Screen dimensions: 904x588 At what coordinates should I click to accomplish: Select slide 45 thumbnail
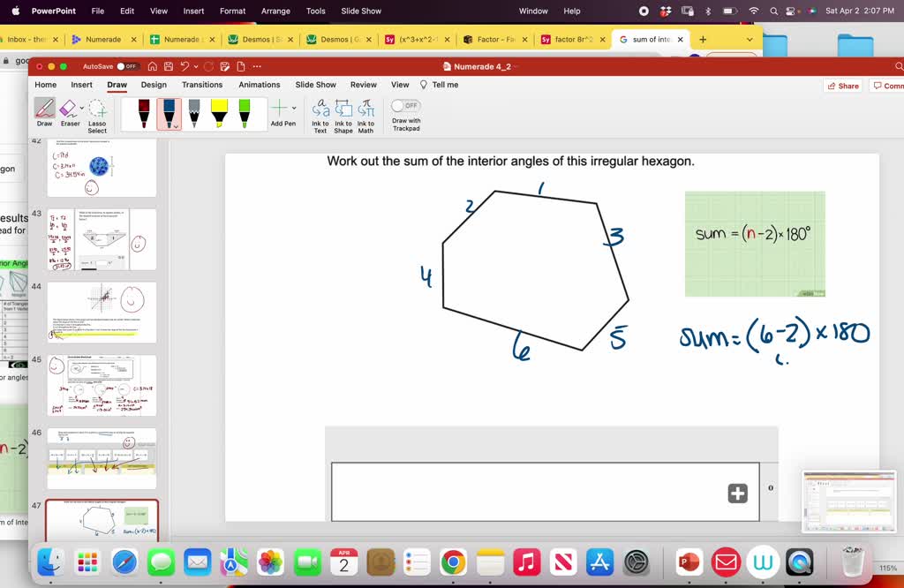tap(102, 385)
